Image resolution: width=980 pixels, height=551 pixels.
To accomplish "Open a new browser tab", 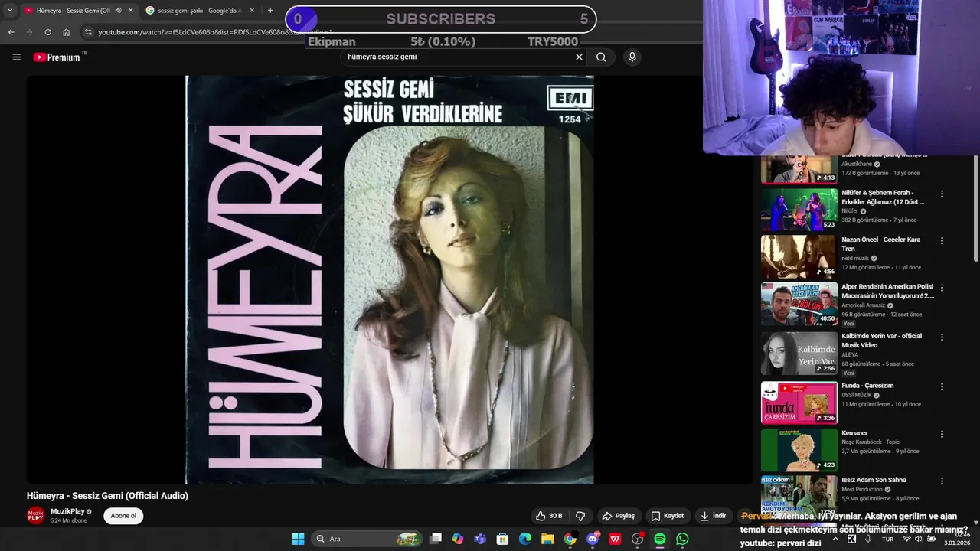I will tap(270, 11).
